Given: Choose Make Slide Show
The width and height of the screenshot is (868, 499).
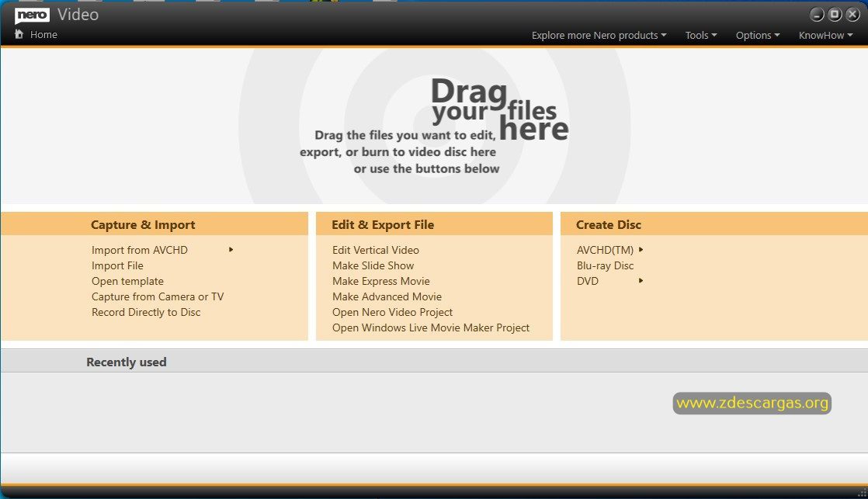Looking at the screenshot, I should (373, 265).
